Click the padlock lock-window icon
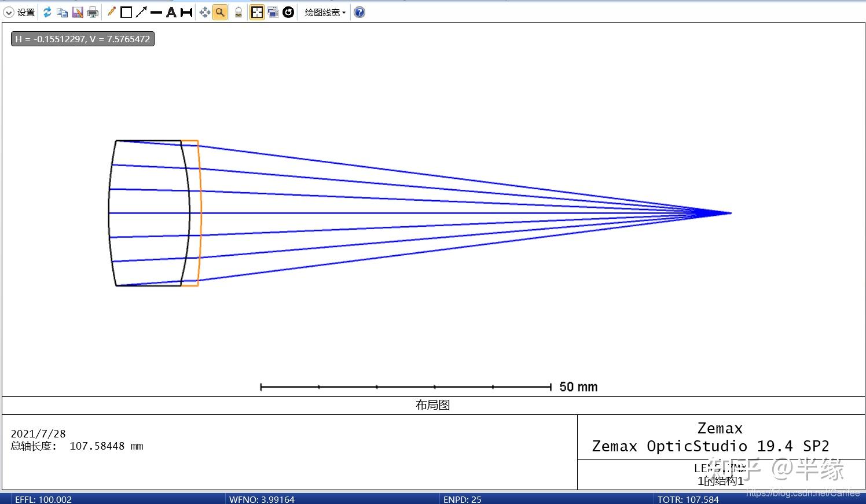The width and height of the screenshot is (866, 504). click(238, 12)
